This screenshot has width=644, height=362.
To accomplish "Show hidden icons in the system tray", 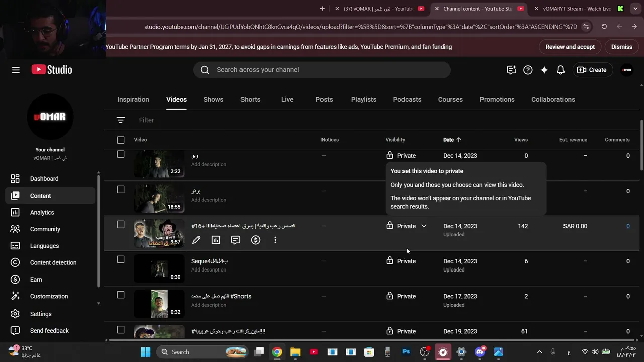I will 539,352.
